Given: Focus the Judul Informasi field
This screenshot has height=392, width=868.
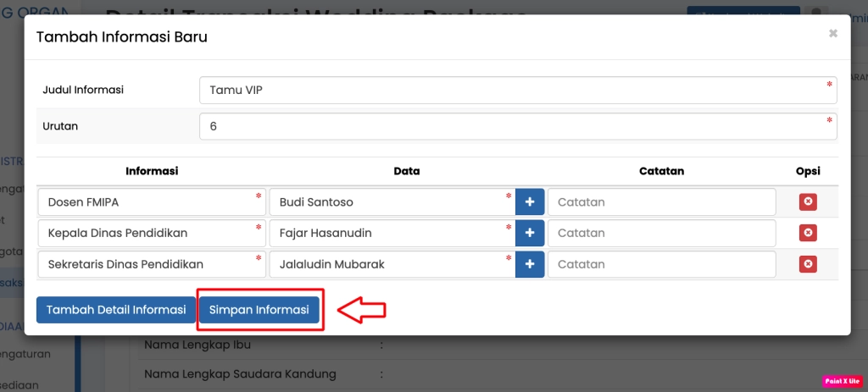Looking at the screenshot, I should [517, 90].
